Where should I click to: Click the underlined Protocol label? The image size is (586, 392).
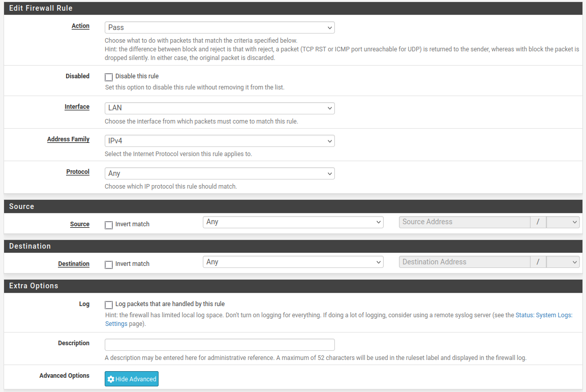pos(78,172)
